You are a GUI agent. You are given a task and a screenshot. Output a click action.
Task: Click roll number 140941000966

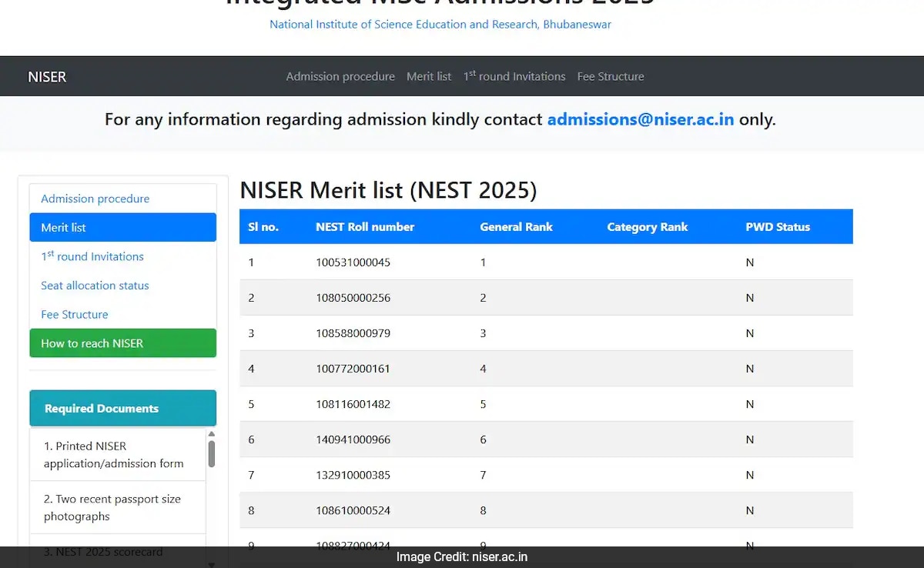click(x=353, y=439)
